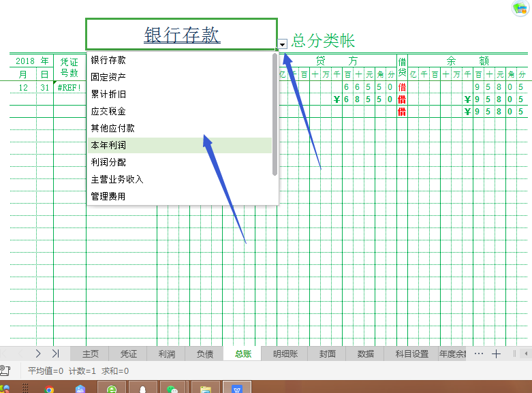Choose 其他应付款 from the dropdown
Image resolution: width=532 pixels, height=393 pixels.
[179, 128]
